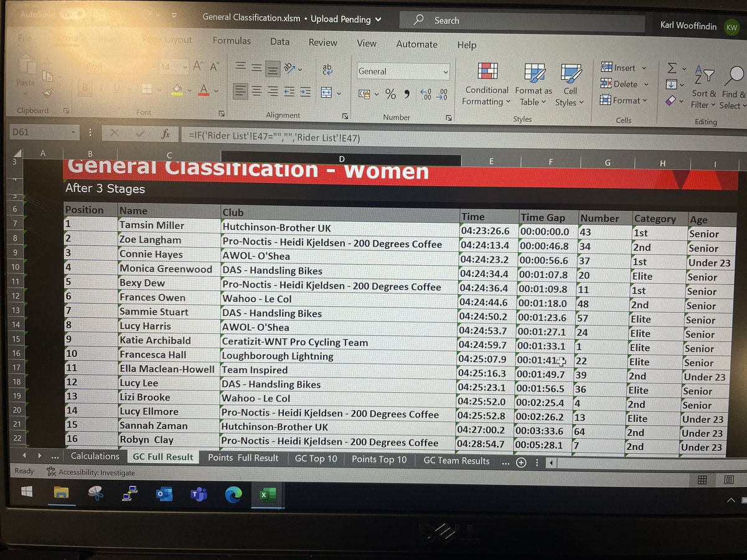Click the Search box in title bar
This screenshot has width=747, height=560.
[522, 21]
